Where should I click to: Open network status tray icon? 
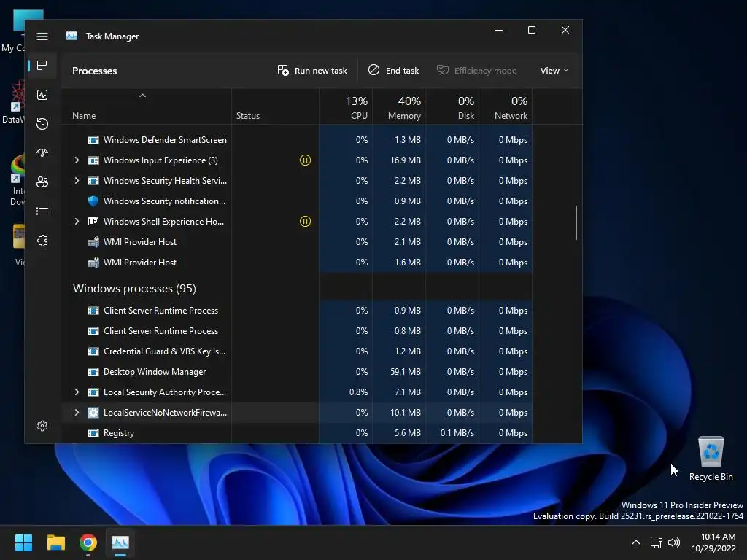pos(657,542)
